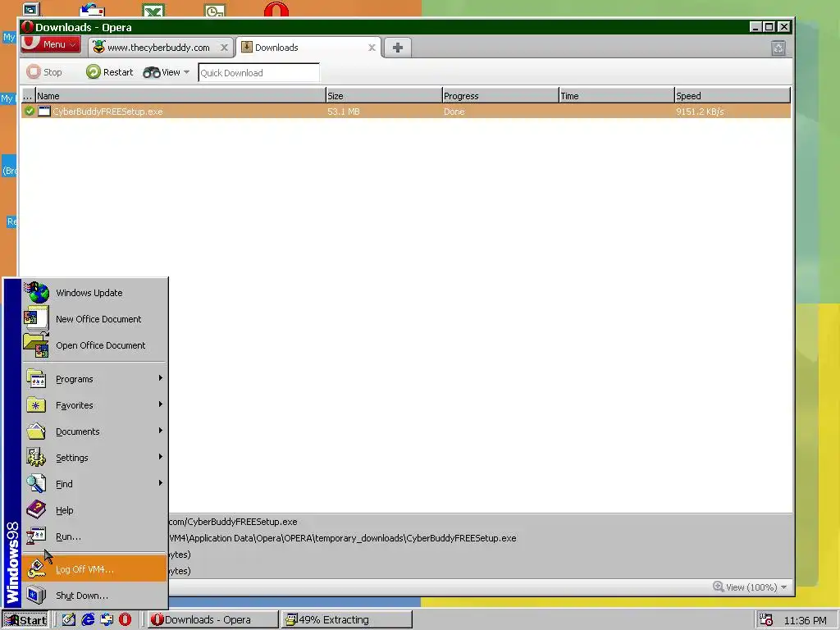Click the Start button on taskbar
840x630 pixels.
25,620
